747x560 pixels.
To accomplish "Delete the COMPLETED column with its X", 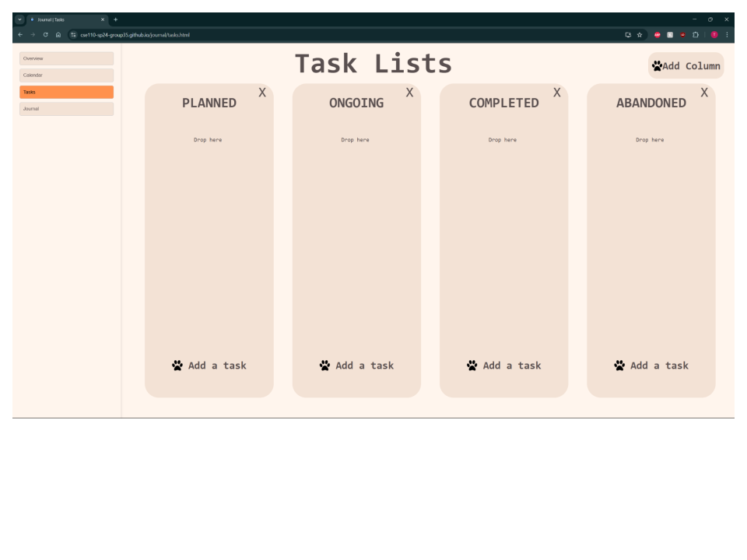I will 556,92.
